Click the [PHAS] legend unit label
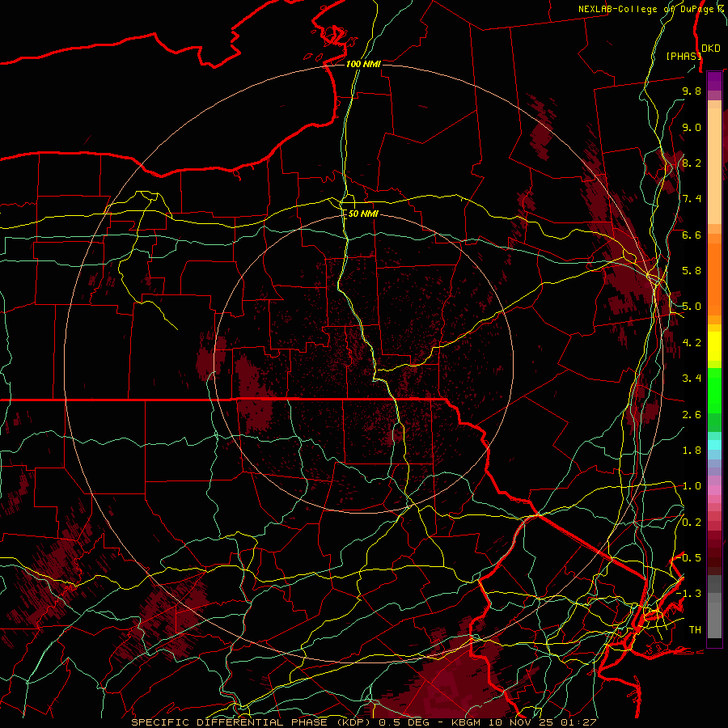728x728 pixels. (x=684, y=56)
